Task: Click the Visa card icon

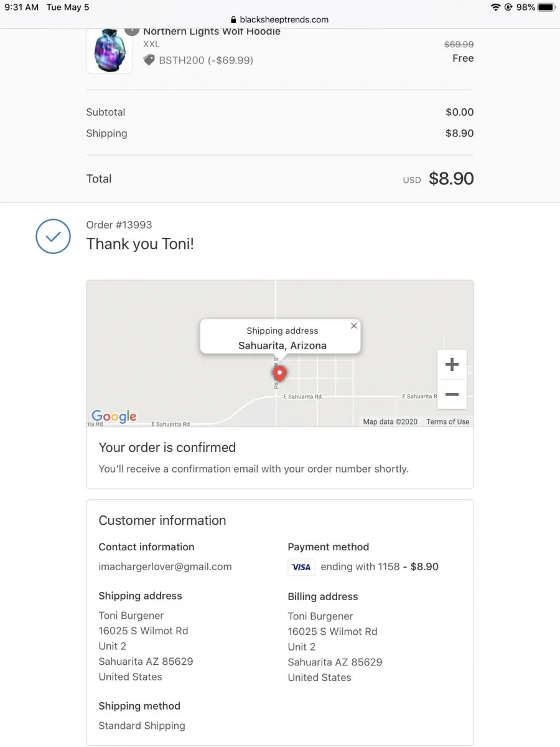Action: pos(301,567)
